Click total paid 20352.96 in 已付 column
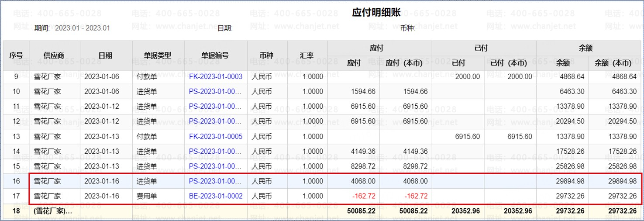The image size is (644, 221). [465, 211]
